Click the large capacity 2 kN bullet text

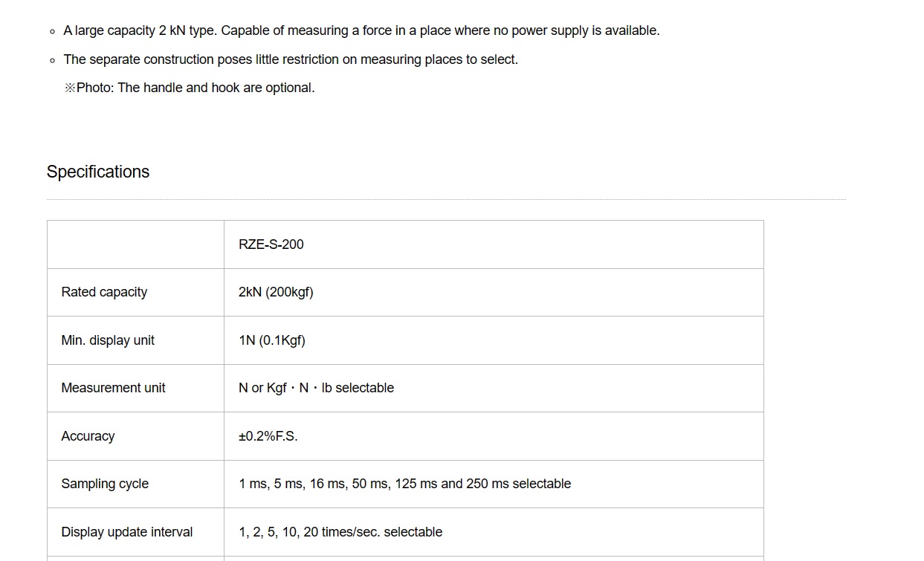click(x=361, y=30)
